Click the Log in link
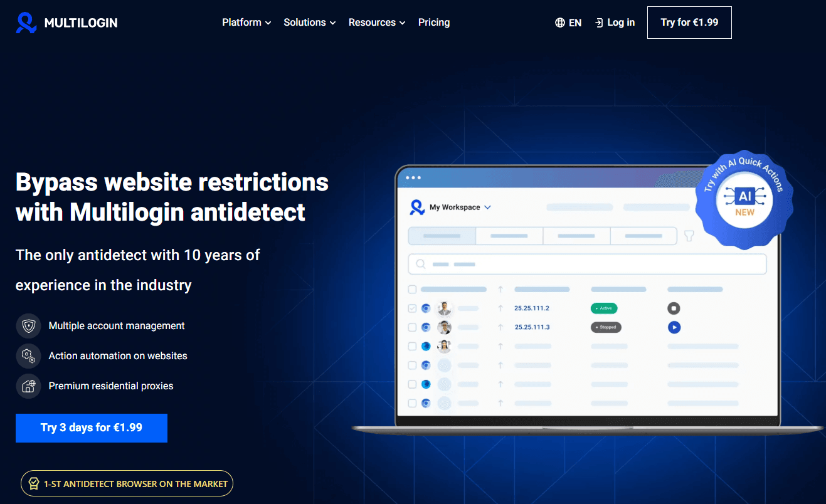 point(615,23)
